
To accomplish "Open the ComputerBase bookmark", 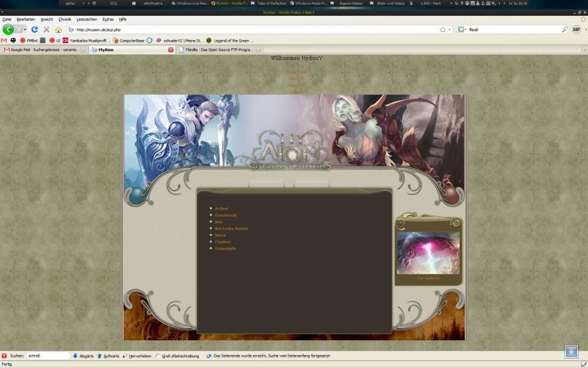I will pyautogui.click(x=129, y=40).
